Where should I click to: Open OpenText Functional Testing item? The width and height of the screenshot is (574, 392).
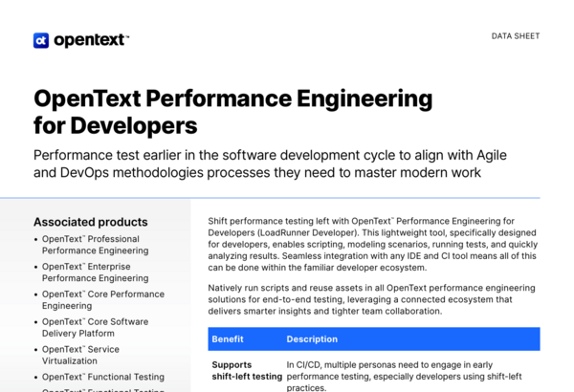(x=103, y=377)
